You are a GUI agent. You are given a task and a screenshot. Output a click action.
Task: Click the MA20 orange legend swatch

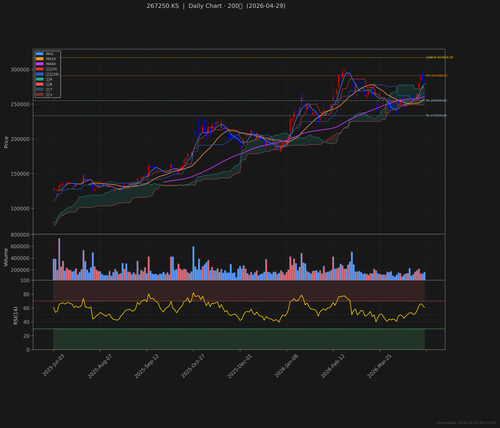coord(40,59)
